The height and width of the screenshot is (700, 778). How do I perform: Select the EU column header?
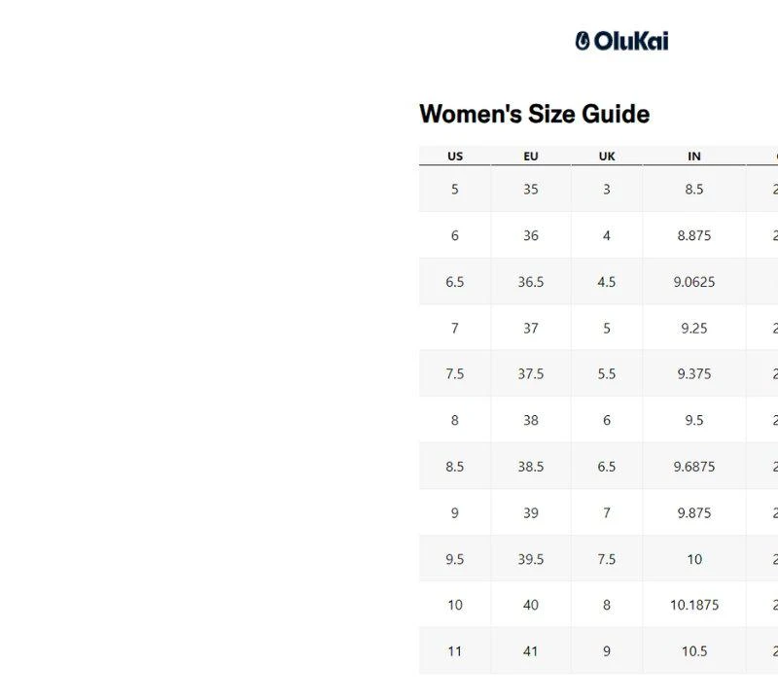[x=531, y=156]
